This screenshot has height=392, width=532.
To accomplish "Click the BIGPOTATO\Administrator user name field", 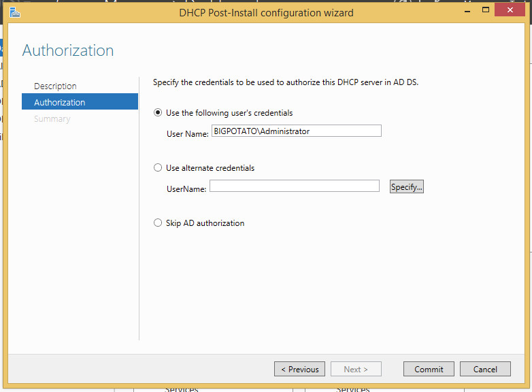I will (295, 131).
